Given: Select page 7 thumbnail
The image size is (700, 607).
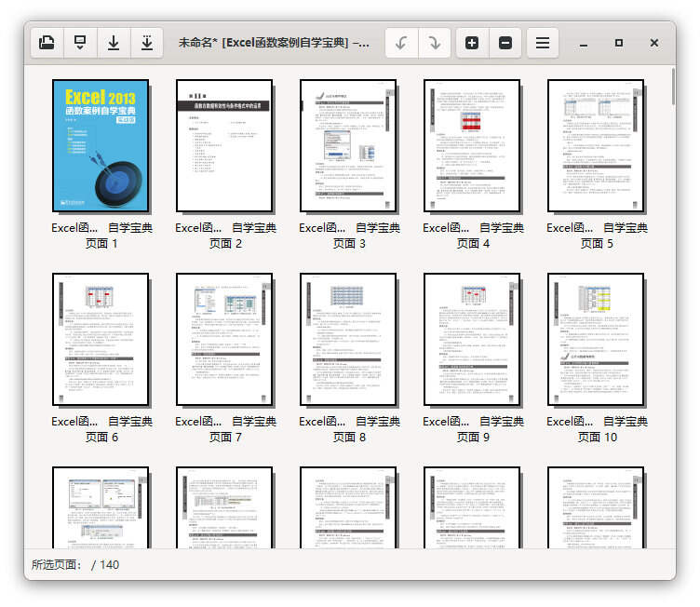Looking at the screenshot, I should [224, 340].
